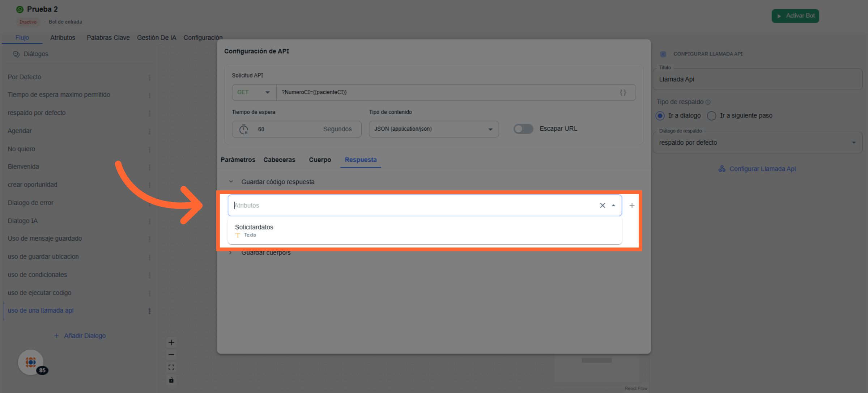Open options menu for uso de una llamada api
The image size is (868, 393).
point(149,311)
